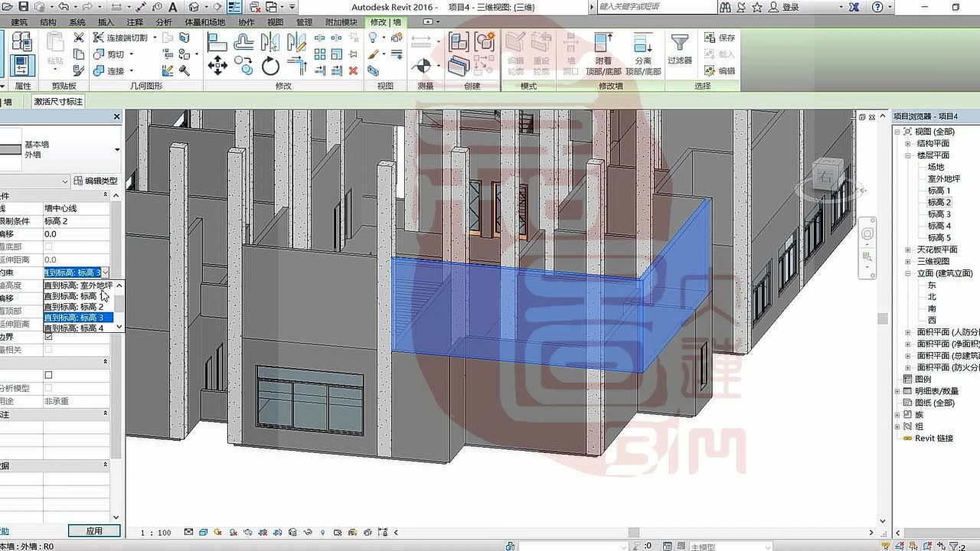
Task: Click the view horizontal scrollbar thumb
Action: click(633, 532)
